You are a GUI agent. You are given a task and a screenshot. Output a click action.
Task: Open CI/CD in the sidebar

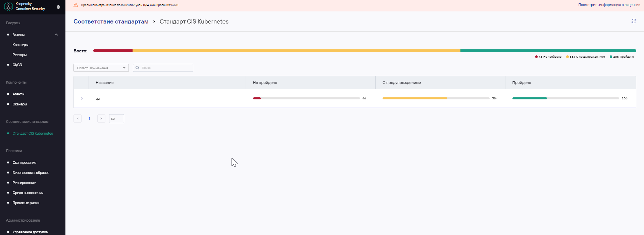point(17,65)
